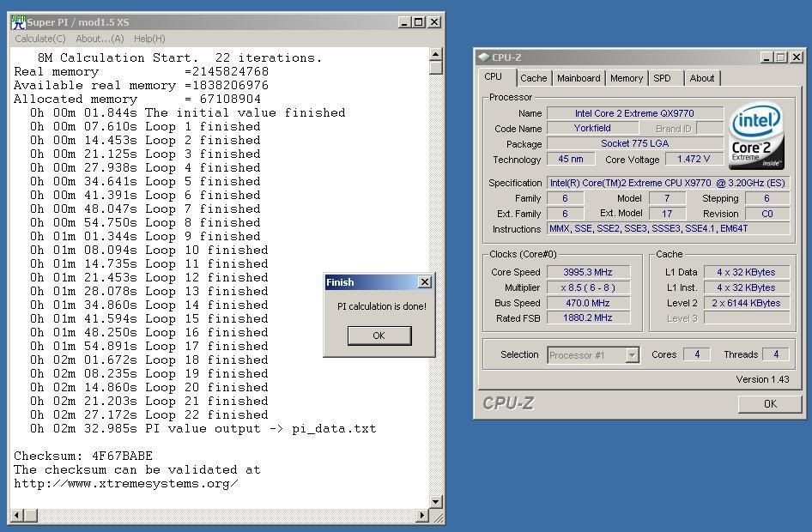Click the Super PI app icon in title bar
This screenshot has width=812, height=532.
(19, 22)
